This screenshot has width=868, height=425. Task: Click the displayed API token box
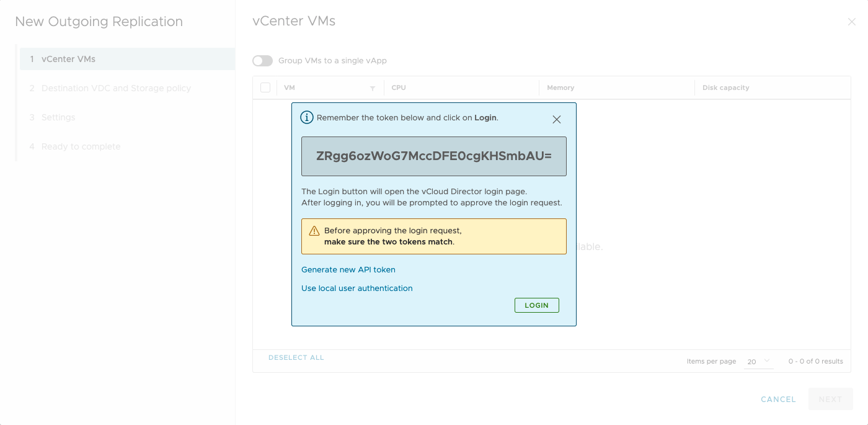434,156
